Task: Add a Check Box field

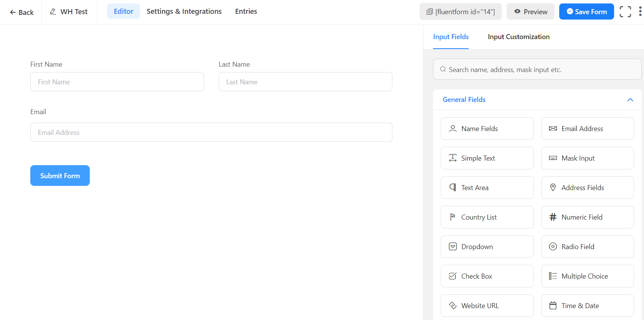Action: 487,276
